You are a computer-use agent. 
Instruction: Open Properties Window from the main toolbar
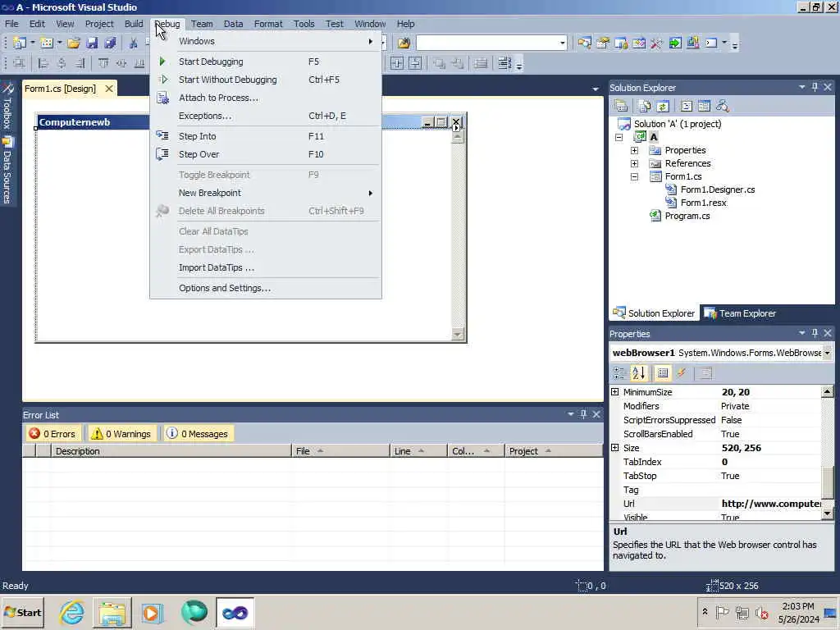pos(603,43)
